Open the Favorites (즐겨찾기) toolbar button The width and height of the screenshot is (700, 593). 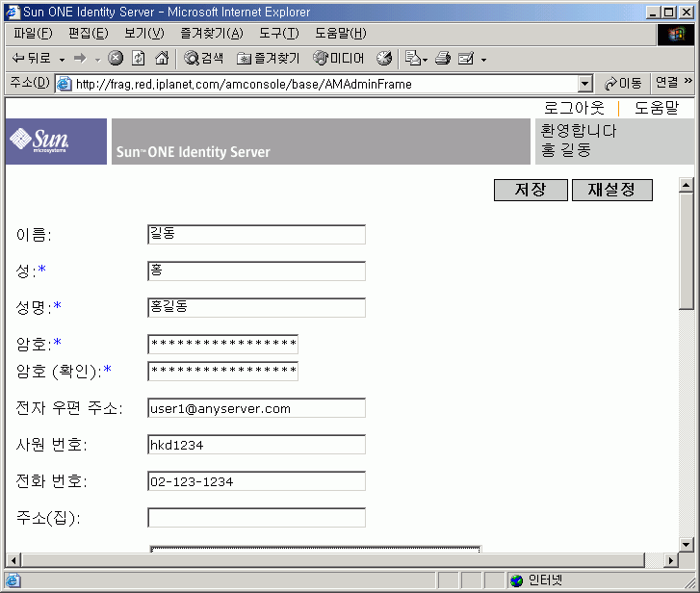tap(268, 59)
